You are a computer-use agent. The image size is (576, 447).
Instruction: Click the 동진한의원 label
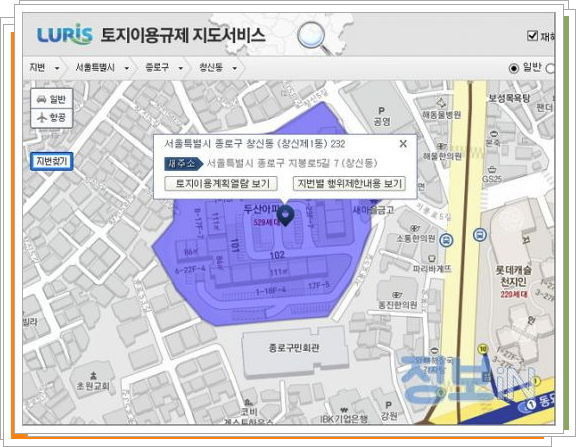(398, 305)
